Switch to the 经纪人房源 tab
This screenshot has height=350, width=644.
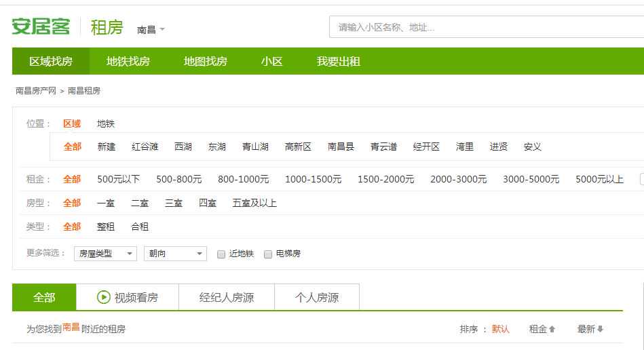pyautogui.click(x=227, y=297)
